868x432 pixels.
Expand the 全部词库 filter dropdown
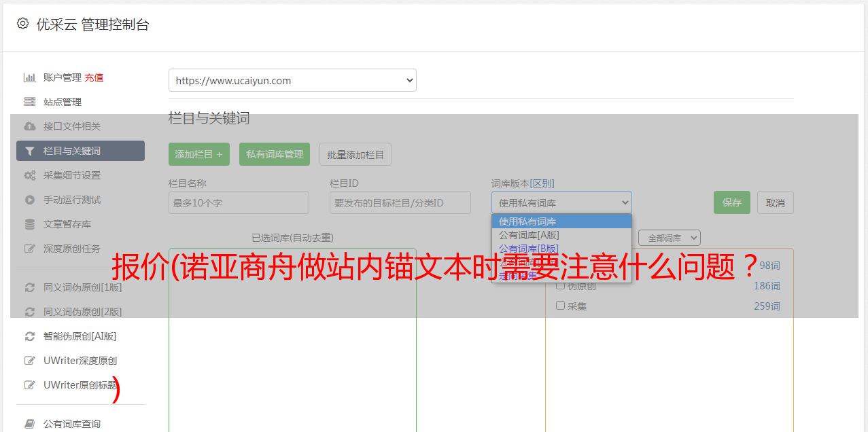(x=669, y=238)
